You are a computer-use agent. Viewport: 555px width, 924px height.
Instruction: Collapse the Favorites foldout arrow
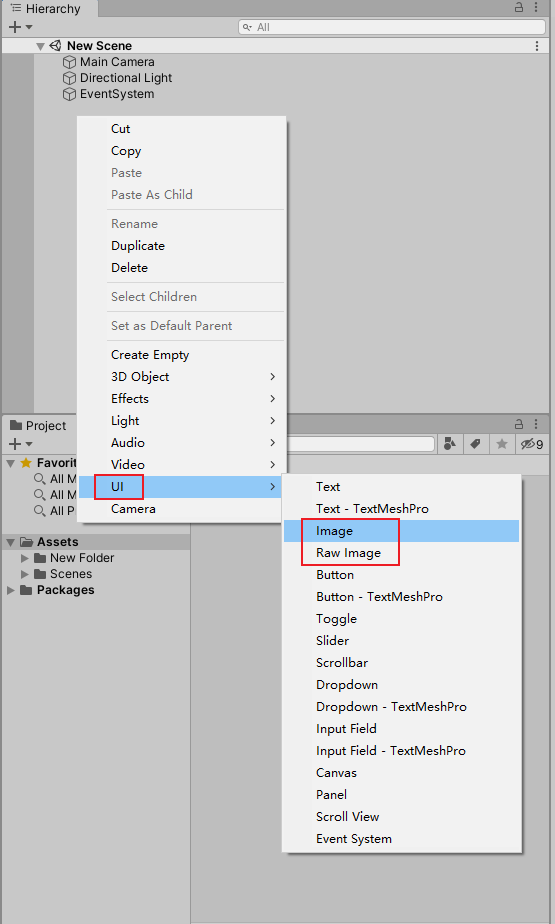coord(11,463)
